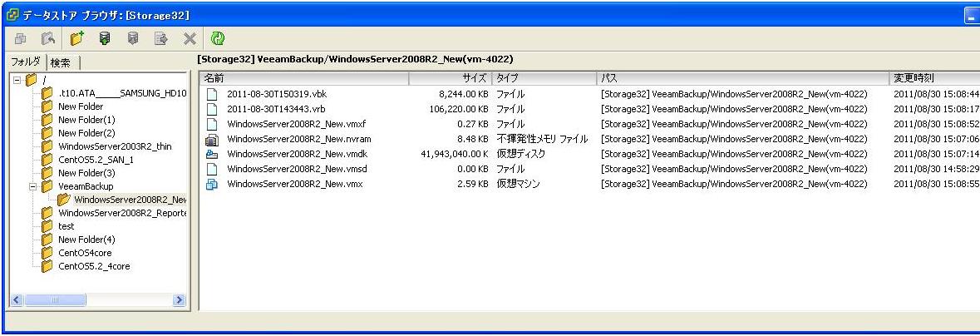This screenshot has width=980, height=336.
Task: Minimize the datastore browser window
Action: coord(973,15)
